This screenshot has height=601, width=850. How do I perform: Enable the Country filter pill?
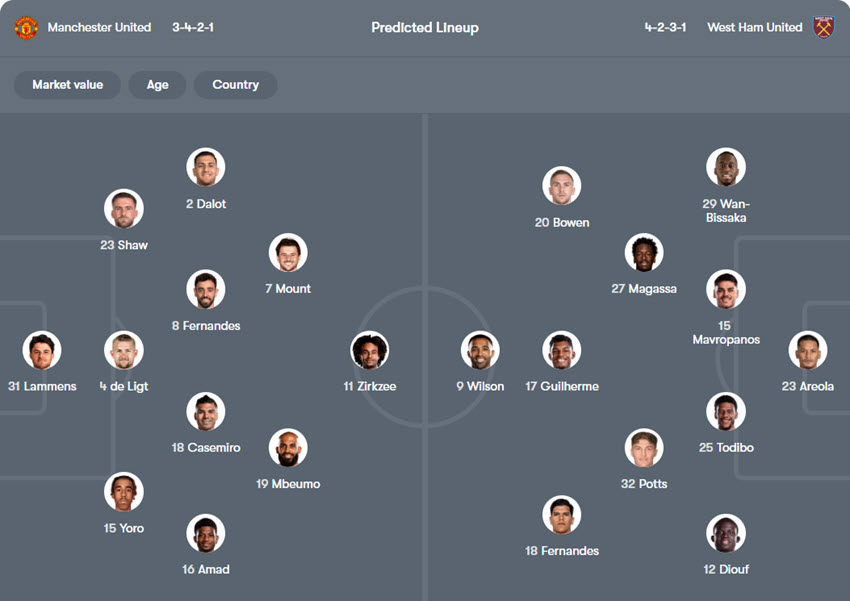tap(235, 85)
